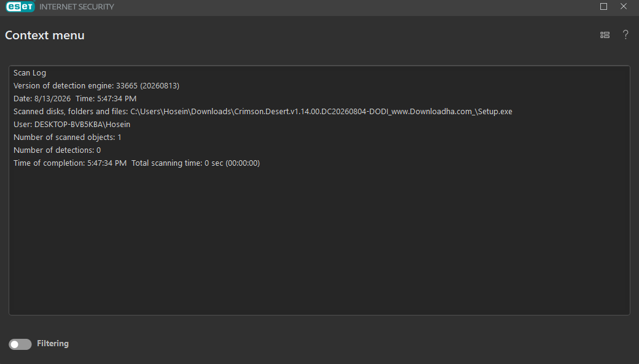The width and height of the screenshot is (639, 364).
Task: Select the detection engine version line
Action: [x=96, y=86]
